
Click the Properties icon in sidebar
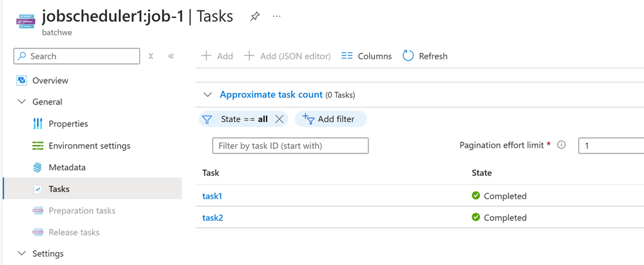pos(38,124)
